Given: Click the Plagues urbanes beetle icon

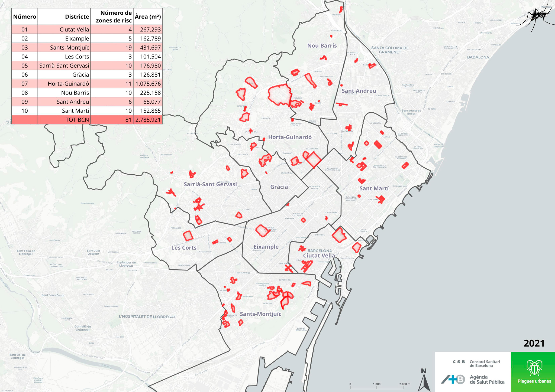Looking at the screenshot, I should click(534, 368).
